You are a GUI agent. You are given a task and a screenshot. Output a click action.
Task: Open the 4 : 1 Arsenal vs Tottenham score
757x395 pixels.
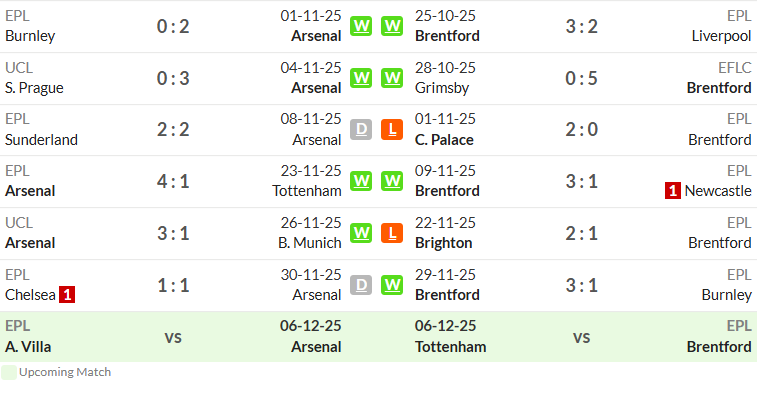(x=173, y=182)
